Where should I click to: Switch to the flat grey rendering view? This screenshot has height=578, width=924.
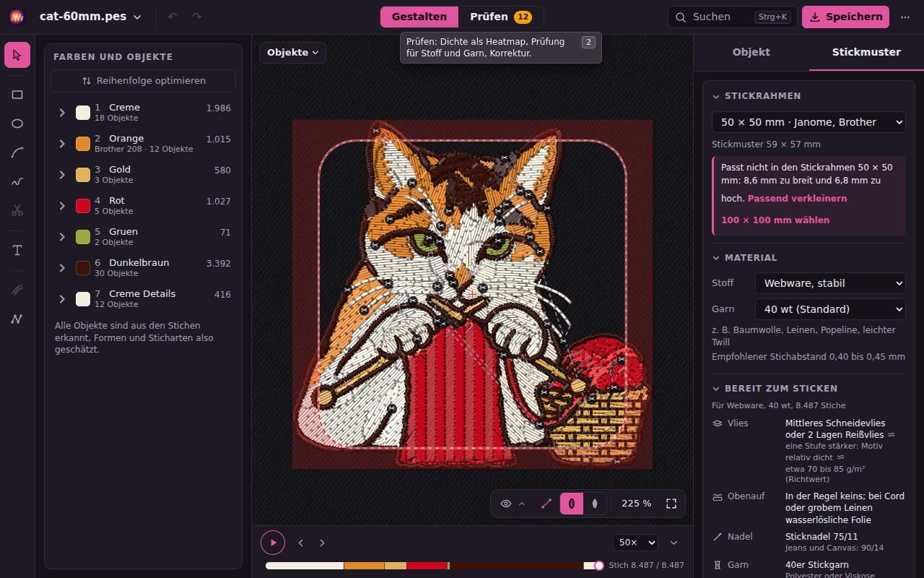pyautogui.click(x=595, y=504)
